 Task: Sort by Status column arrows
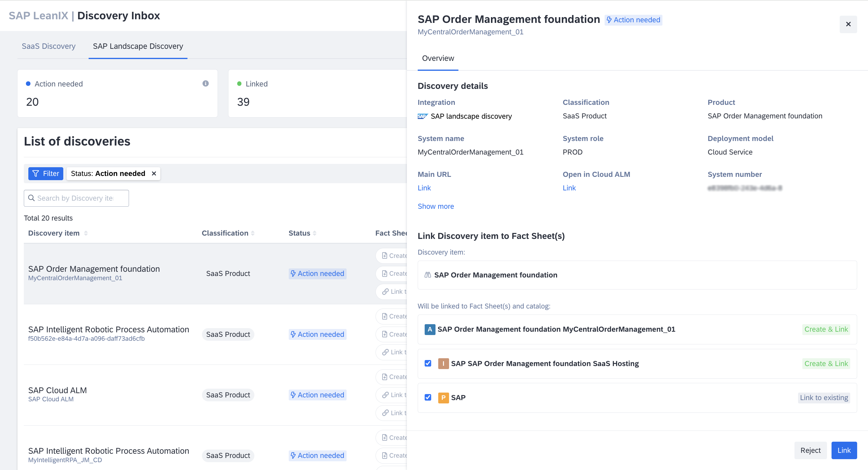coord(314,233)
